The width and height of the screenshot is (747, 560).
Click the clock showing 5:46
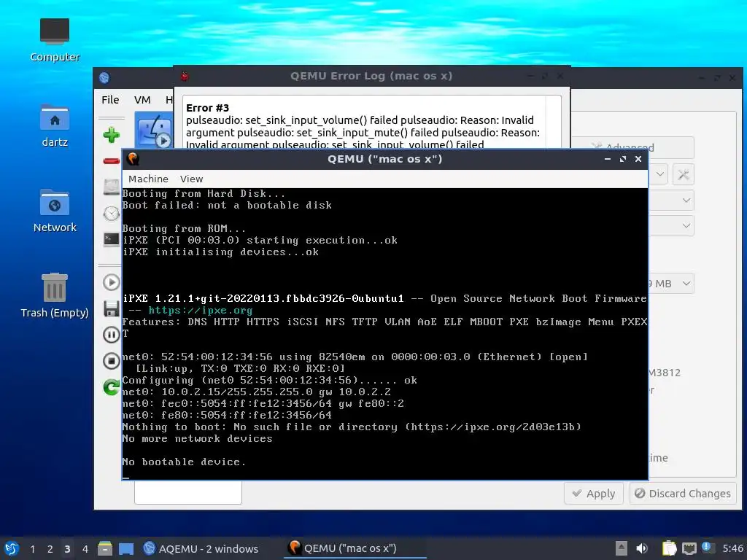(732, 548)
